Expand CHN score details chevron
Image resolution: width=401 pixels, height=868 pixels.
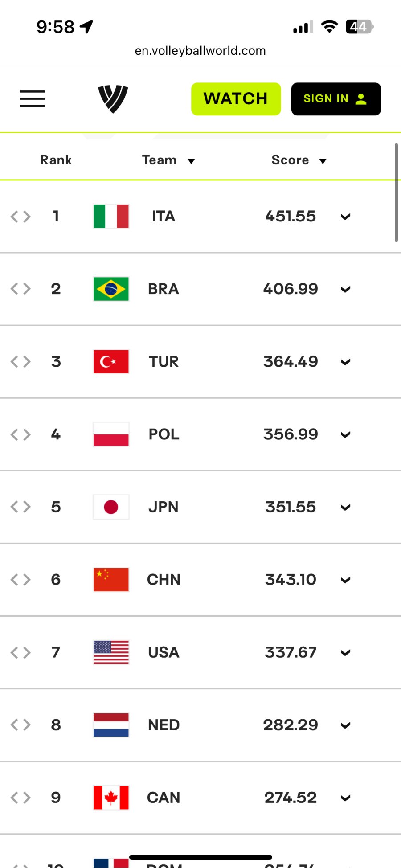click(x=345, y=580)
